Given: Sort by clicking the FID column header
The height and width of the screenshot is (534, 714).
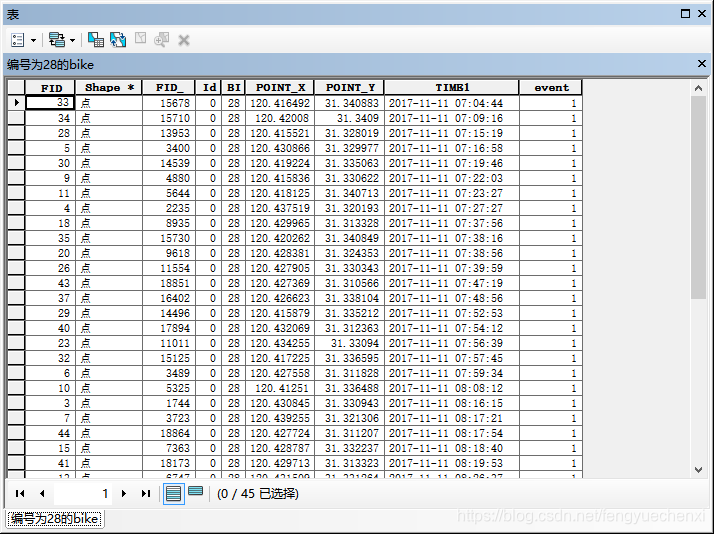Looking at the screenshot, I should 50,87.
